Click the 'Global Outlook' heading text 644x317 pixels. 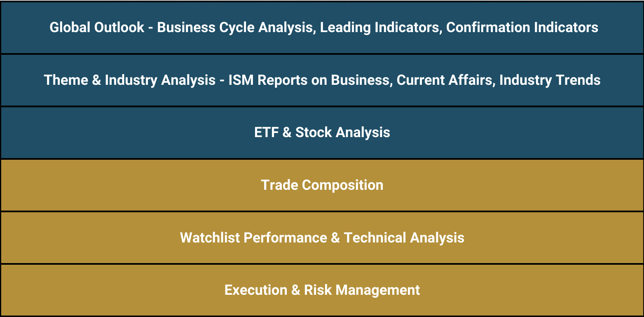[x=97, y=27]
